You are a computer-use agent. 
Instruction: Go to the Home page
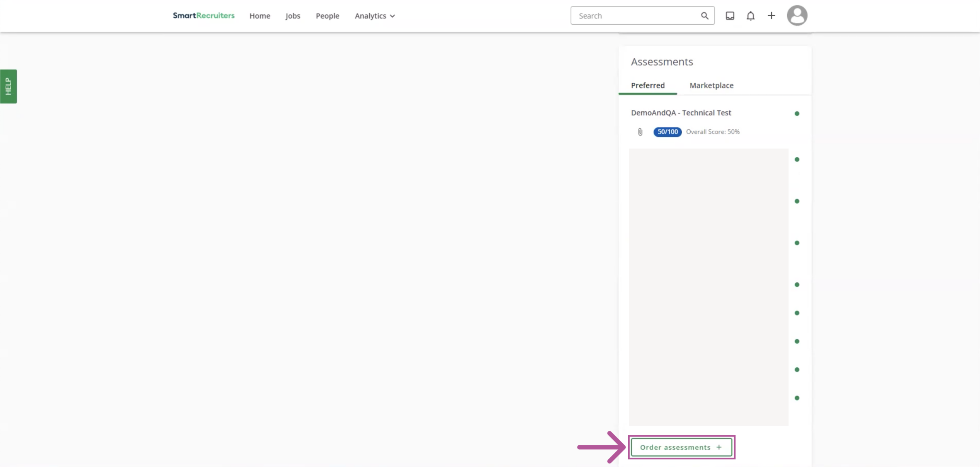tap(260, 16)
